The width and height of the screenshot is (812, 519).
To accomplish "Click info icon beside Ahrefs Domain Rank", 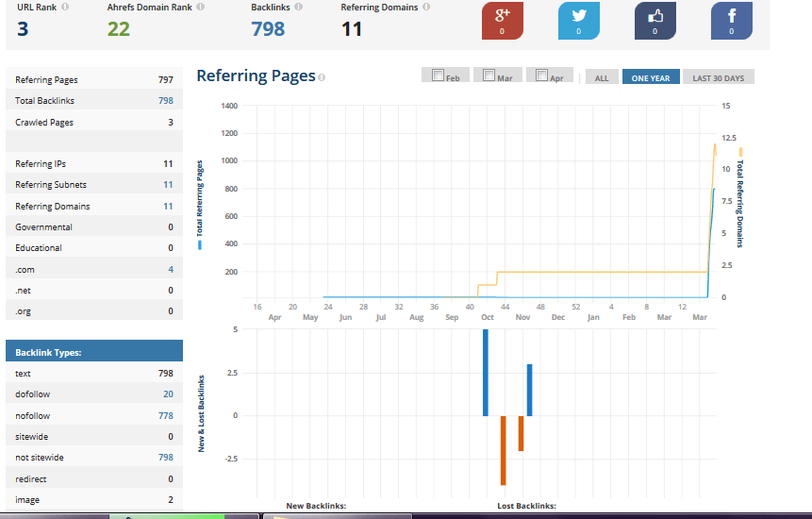I will [201, 7].
